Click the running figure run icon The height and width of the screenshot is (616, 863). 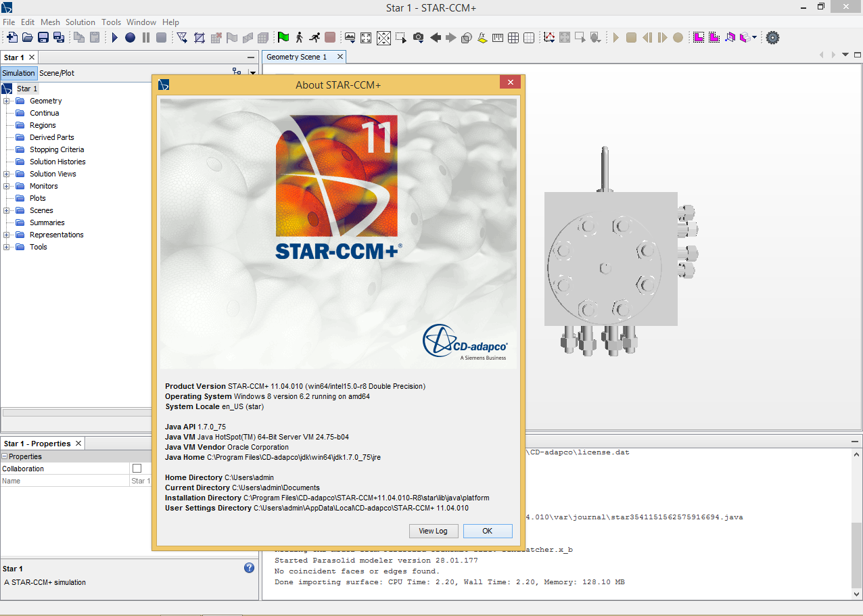tap(314, 38)
